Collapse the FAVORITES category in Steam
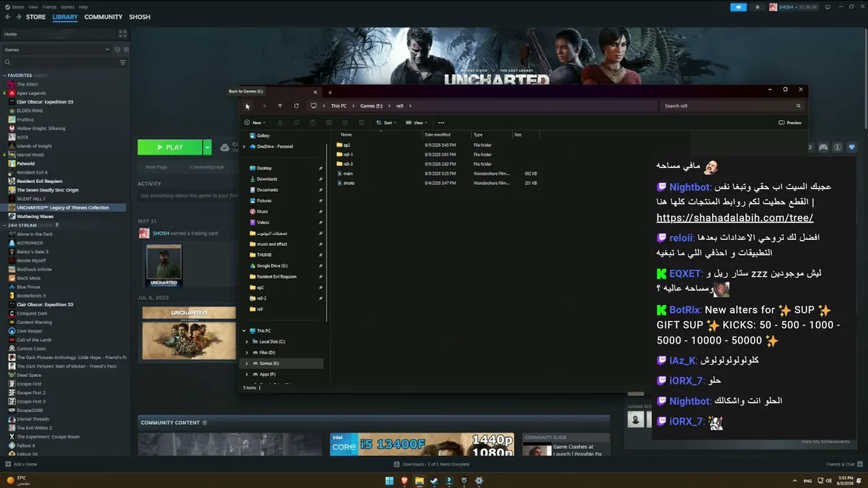 click(5, 75)
